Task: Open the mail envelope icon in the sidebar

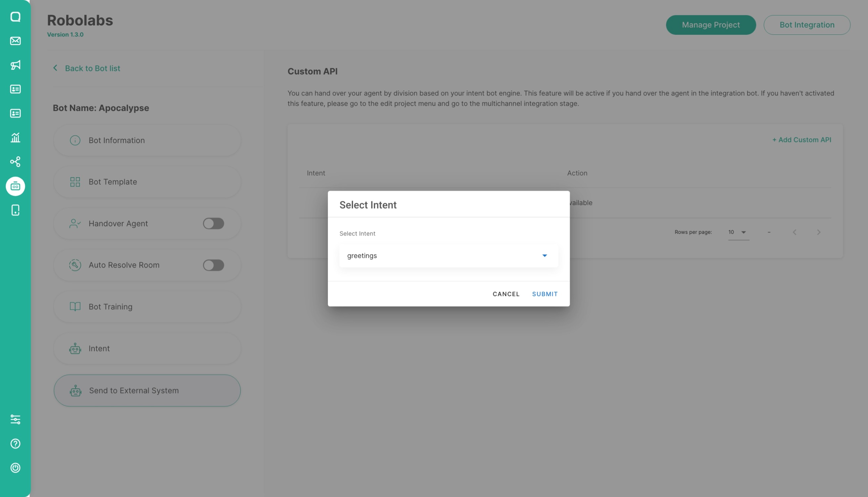Action: pyautogui.click(x=15, y=41)
